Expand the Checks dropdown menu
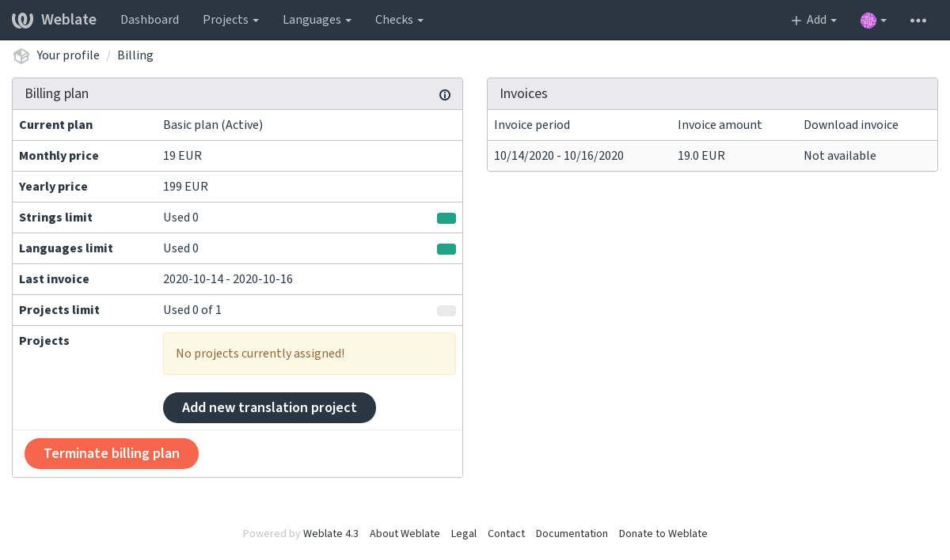The image size is (950, 560). pyautogui.click(x=399, y=20)
